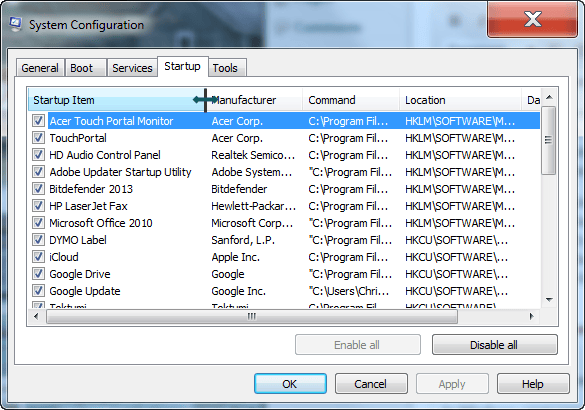Image resolution: width=585 pixels, height=410 pixels.
Task: Click the horizontal scrollbar left arrow
Action: 36,317
